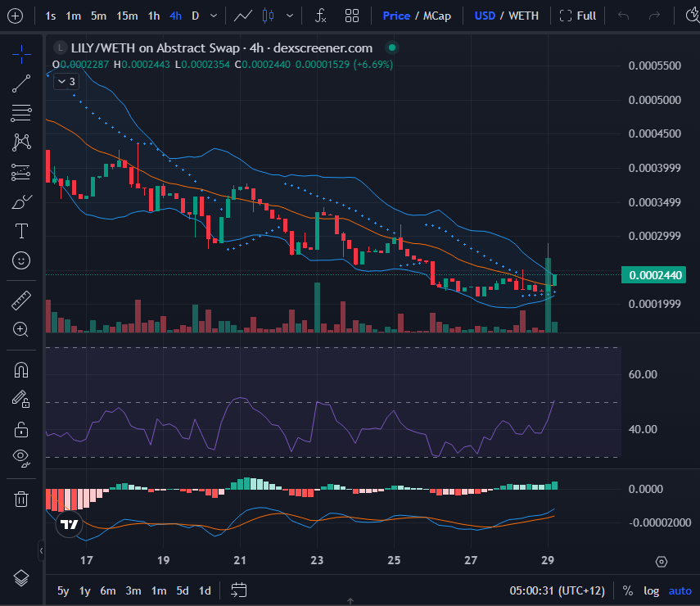The height and width of the screenshot is (606, 700).
Task: Set date range to 6m
Action: coord(108,590)
